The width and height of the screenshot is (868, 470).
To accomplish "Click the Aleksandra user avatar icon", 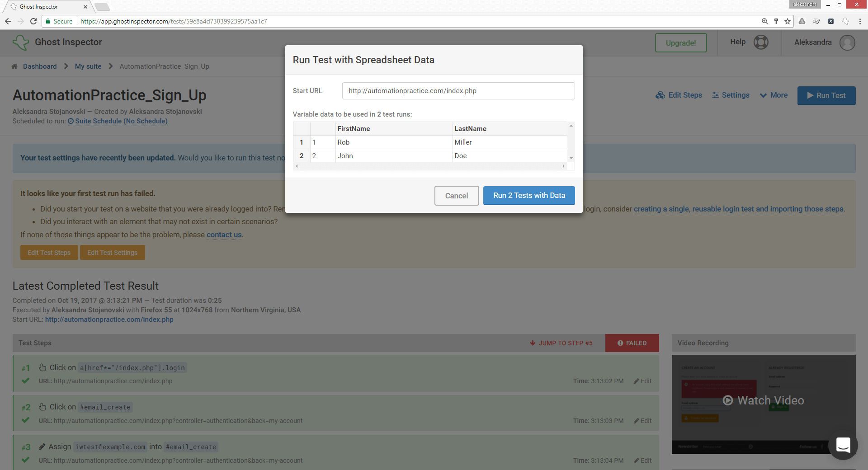I will pos(847,42).
